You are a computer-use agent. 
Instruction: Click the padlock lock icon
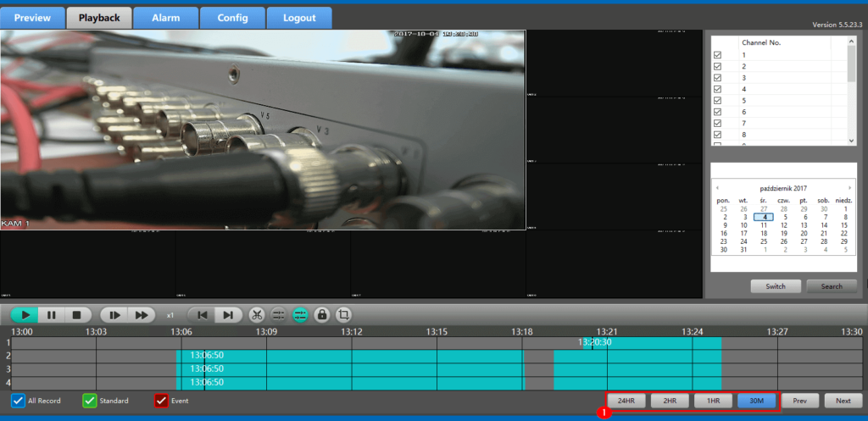(x=322, y=314)
